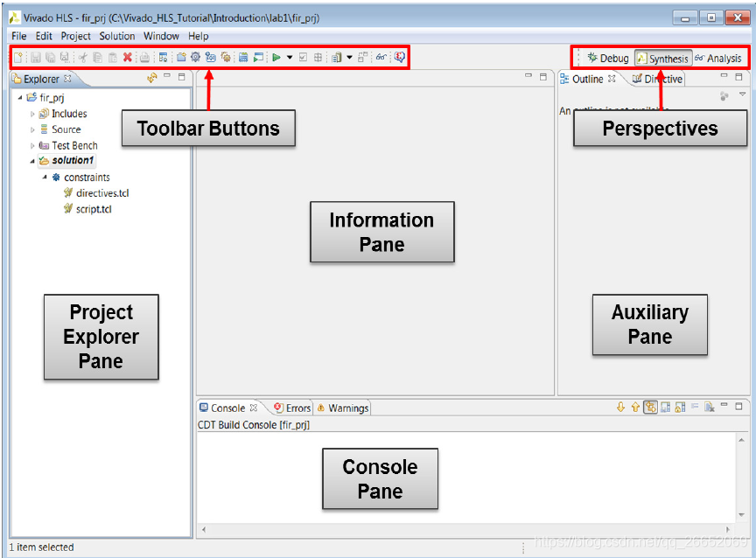Select directives.tcl in Explorer tree
The width and height of the screenshot is (756, 558).
point(96,193)
